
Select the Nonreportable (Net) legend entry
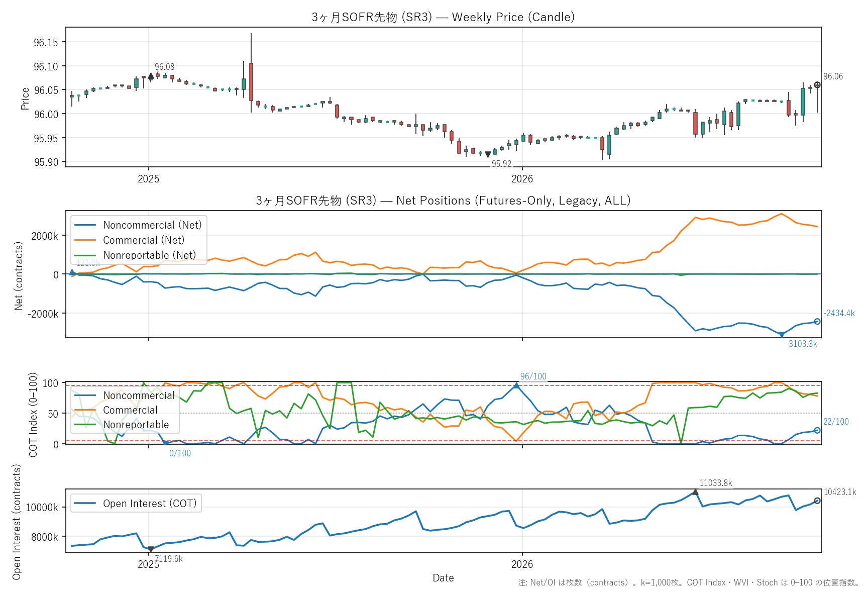pos(135,255)
